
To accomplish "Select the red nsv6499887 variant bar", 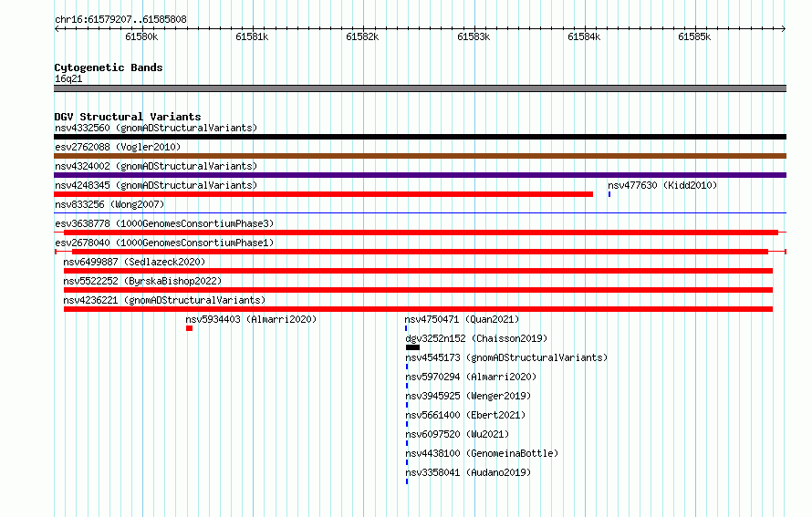I will click(x=418, y=271).
